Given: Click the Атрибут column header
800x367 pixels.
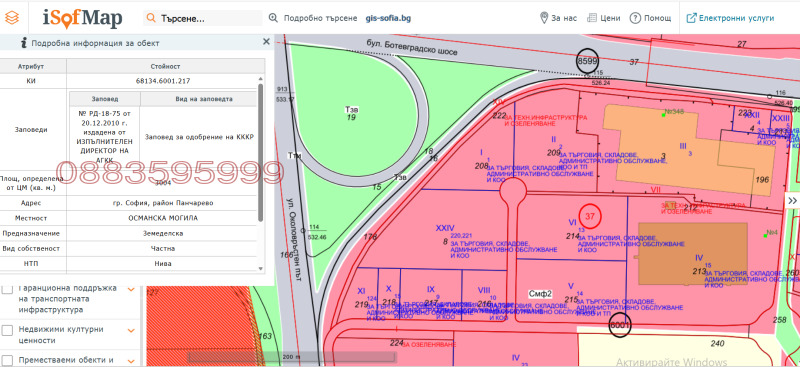Looking at the screenshot, I should pyautogui.click(x=31, y=66).
